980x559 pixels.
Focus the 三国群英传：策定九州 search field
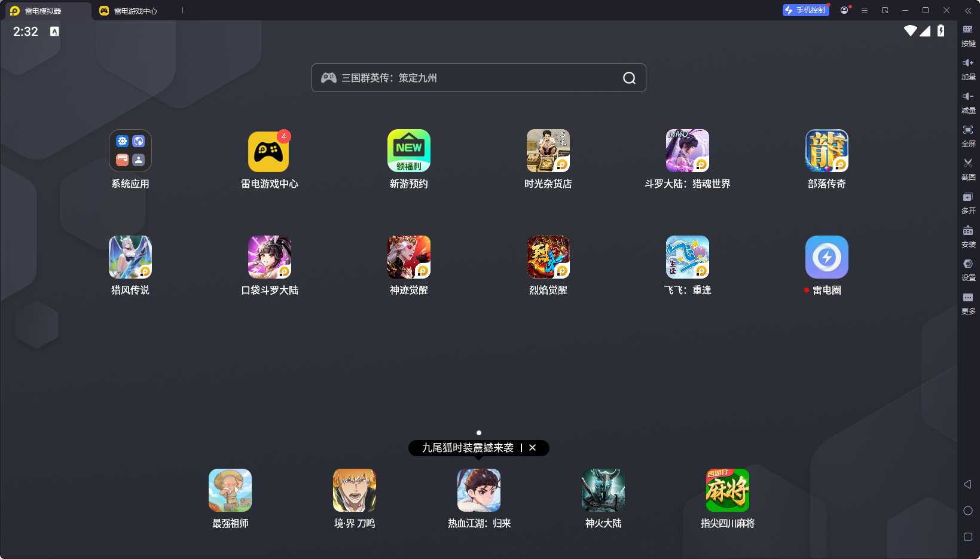(478, 78)
